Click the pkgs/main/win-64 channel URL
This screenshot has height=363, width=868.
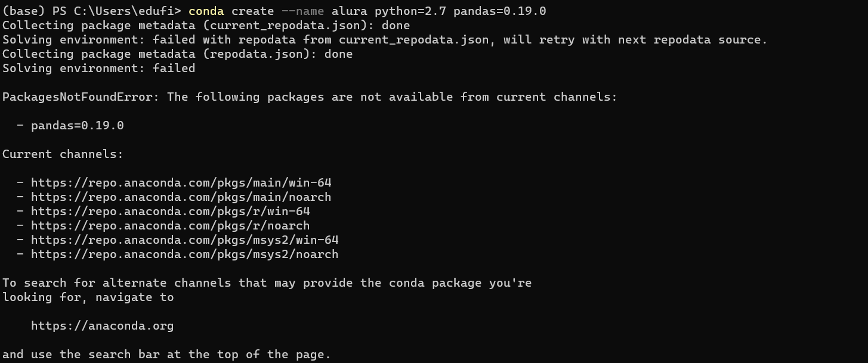pos(181,183)
